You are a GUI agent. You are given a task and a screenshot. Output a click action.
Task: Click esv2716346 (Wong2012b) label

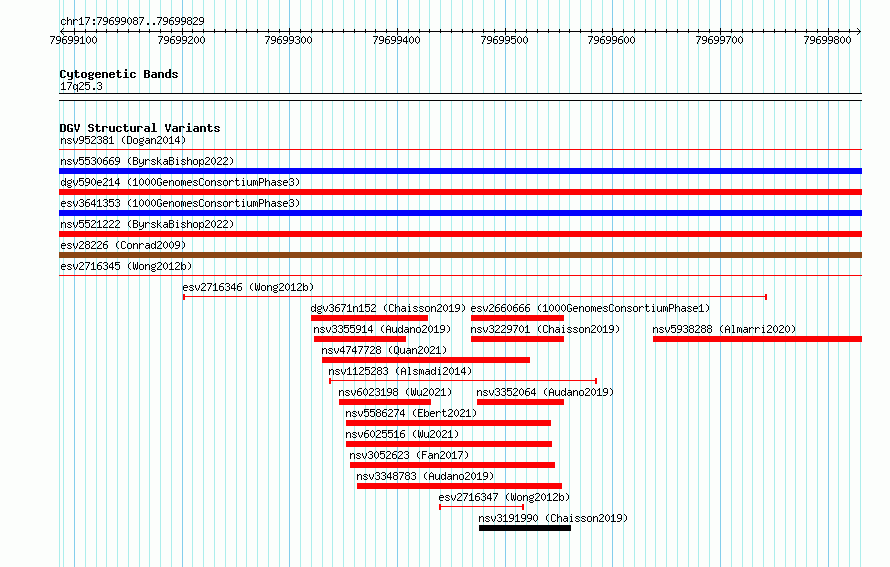[x=248, y=287]
